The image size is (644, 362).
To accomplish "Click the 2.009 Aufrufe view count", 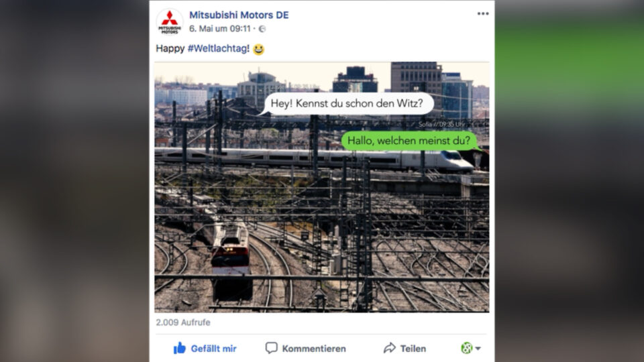I will point(182,322).
